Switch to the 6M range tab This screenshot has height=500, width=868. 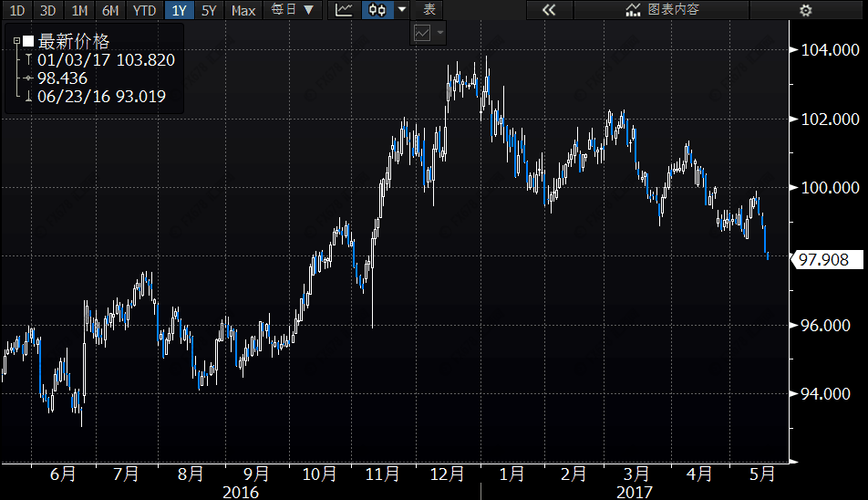[x=110, y=10]
